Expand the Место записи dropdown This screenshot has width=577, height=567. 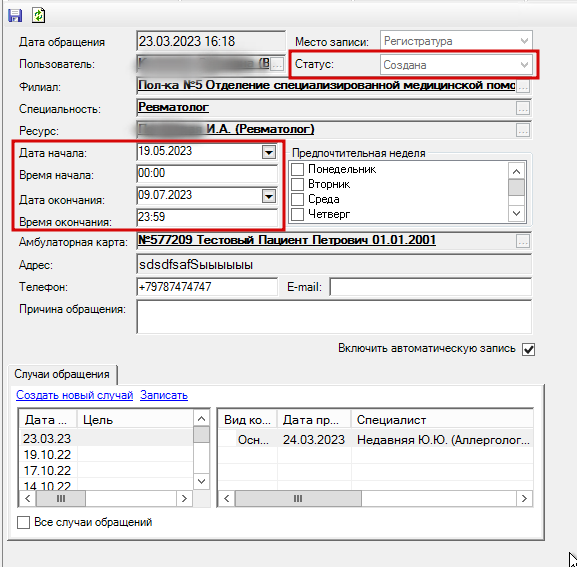point(524,41)
